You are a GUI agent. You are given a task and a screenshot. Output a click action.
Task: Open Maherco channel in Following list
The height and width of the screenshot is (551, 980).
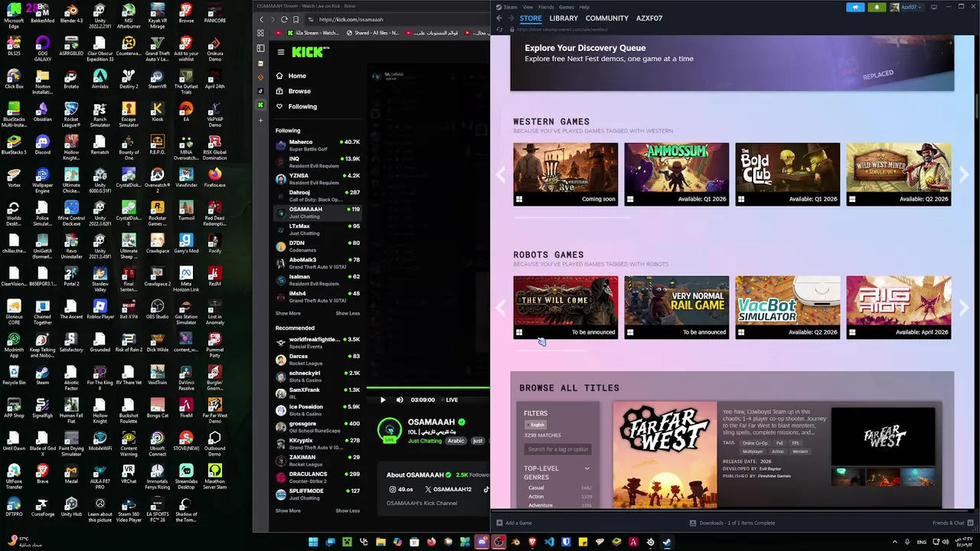pyautogui.click(x=317, y=145)
